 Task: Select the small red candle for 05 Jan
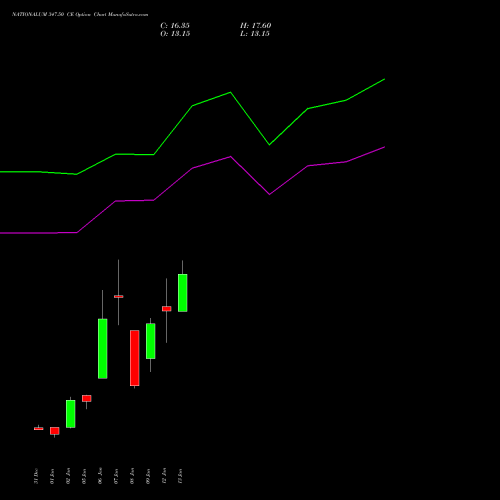(87, 398)
